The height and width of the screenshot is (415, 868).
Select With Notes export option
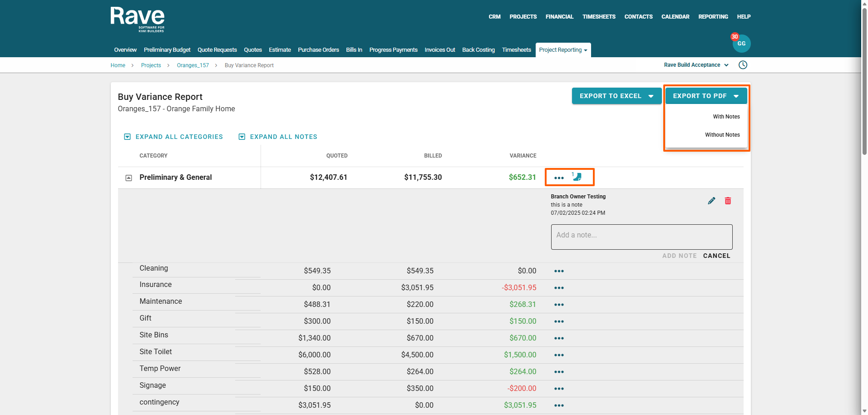click(x=726, y=117)
